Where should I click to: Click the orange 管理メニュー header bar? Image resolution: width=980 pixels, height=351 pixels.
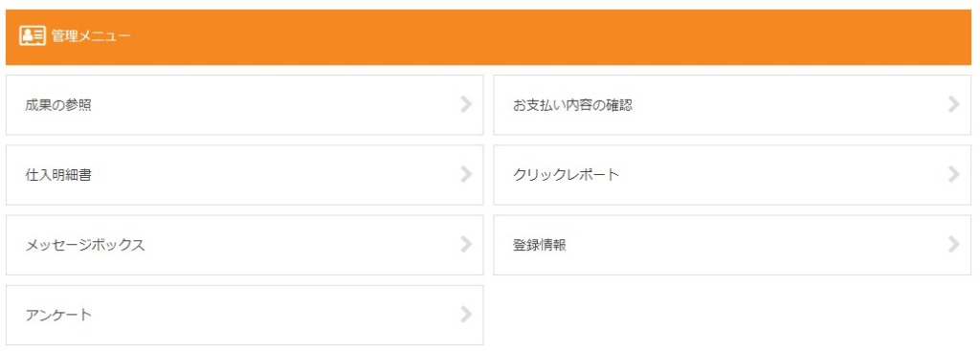click(489, 37)
